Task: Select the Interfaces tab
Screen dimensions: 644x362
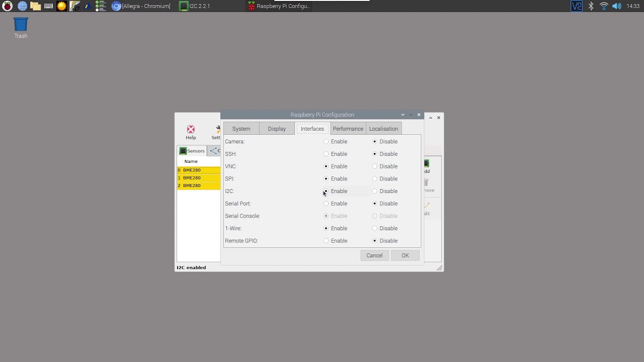Action: (x=312, y=129)
